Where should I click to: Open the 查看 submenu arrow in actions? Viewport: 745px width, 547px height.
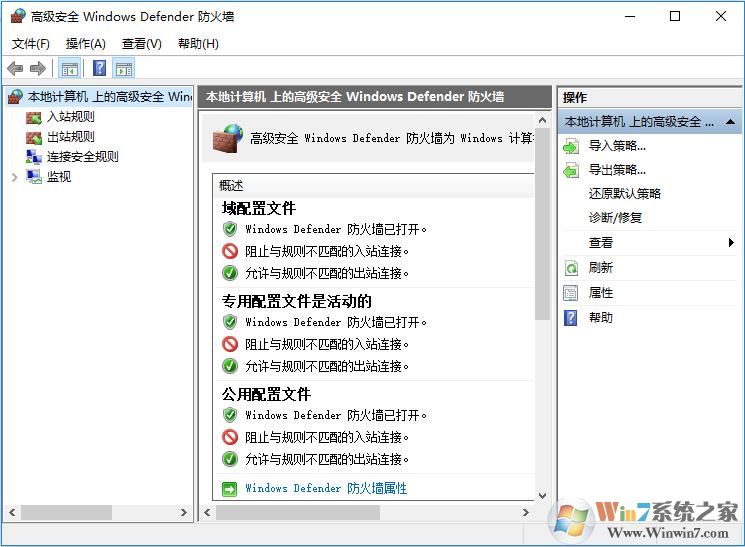pos(731,243)
